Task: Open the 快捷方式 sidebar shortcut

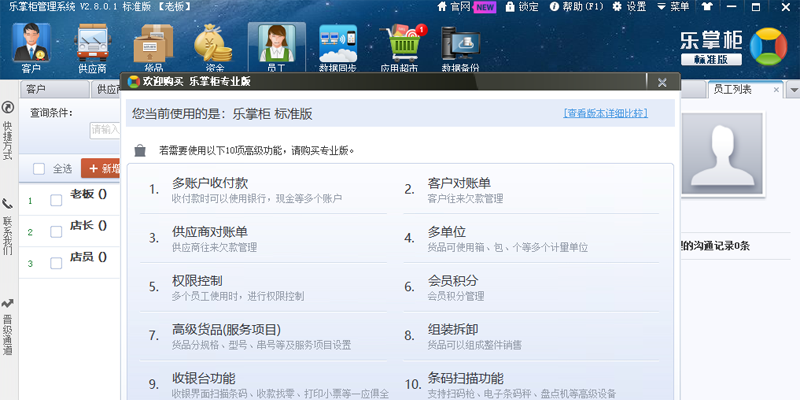Action: 8,131
